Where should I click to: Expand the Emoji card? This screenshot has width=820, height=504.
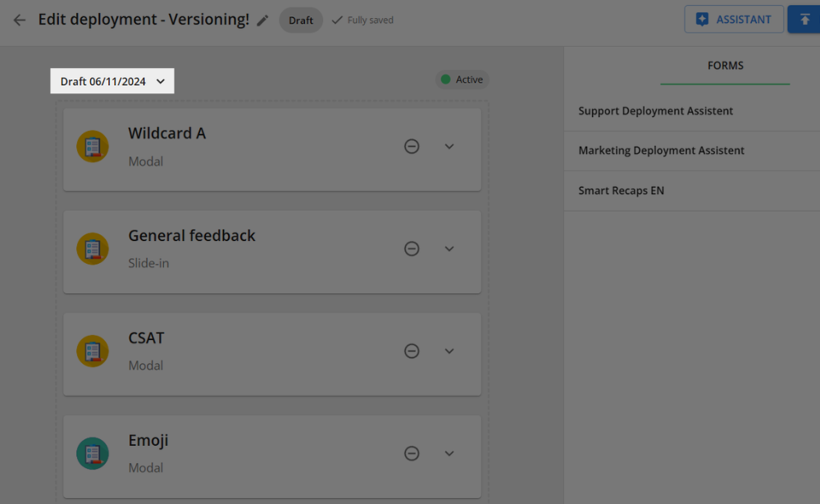(x=449, y=453)
